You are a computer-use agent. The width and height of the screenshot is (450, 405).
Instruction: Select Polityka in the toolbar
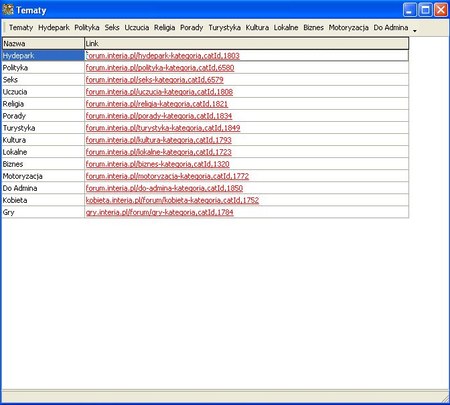(87, 28)
